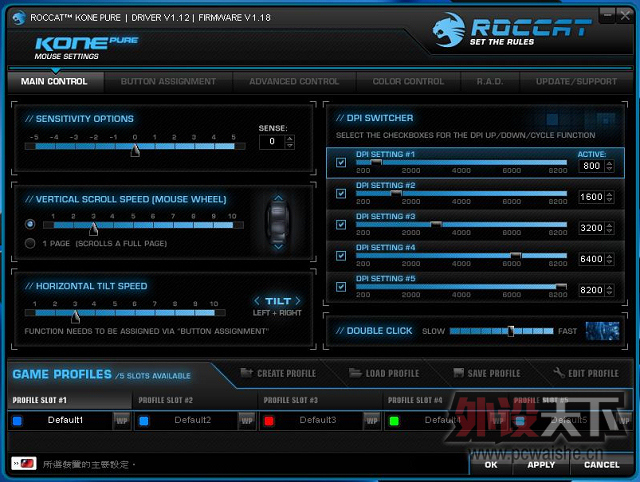
Task: Click the ROCCAT logo in the header
Action: point(511,29)
